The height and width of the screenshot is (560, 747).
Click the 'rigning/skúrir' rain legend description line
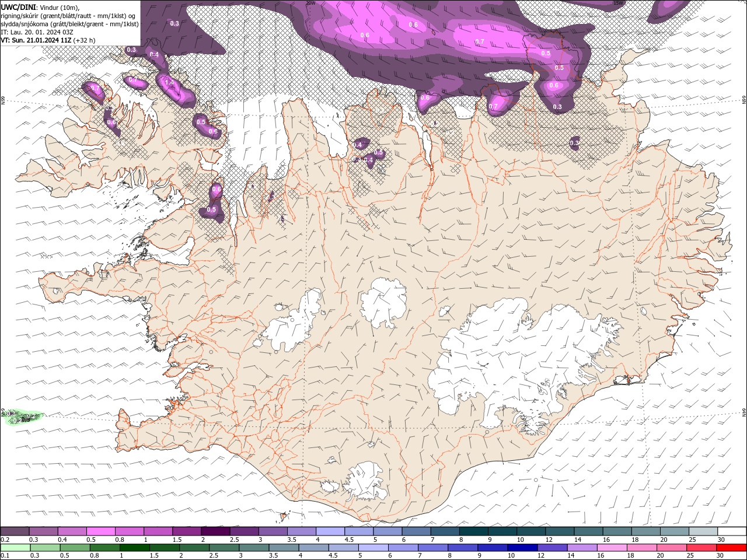coord(68,16)
